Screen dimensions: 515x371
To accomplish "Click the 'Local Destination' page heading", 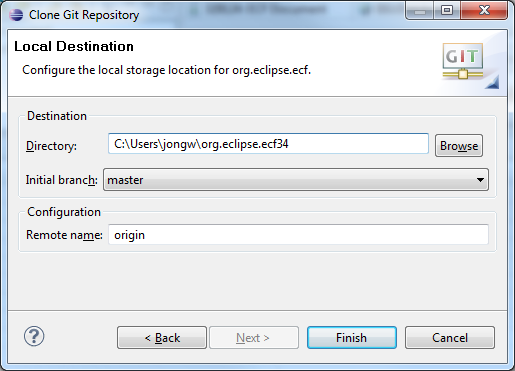I will [x=74, y=46].
